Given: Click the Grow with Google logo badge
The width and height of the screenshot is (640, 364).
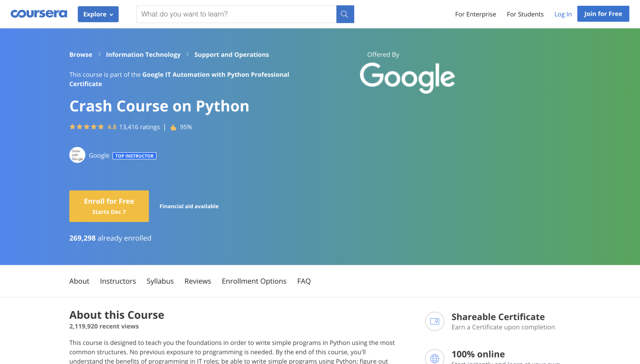Looking at the screenshot, I should 77,155.
